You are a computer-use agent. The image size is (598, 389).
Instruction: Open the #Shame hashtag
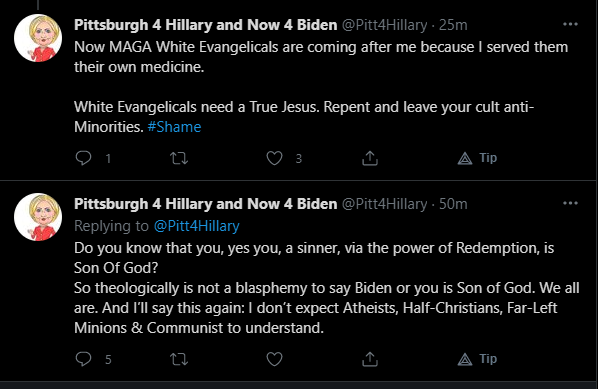click(174, 127)
